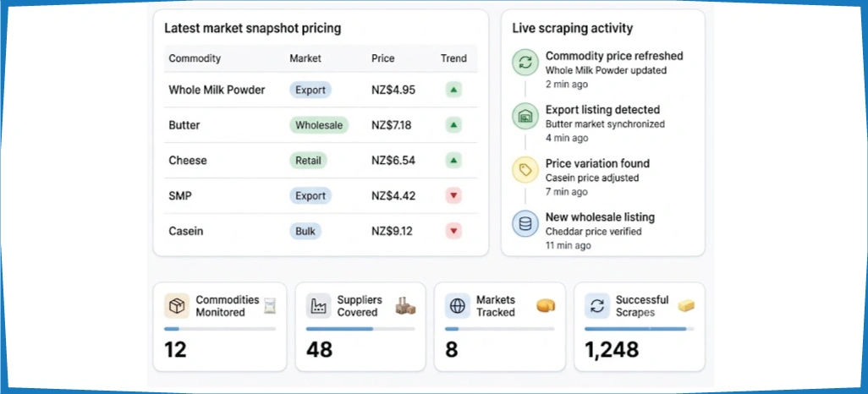Click the Export tag for Whole Milk Powder

(x=310, y=90)
